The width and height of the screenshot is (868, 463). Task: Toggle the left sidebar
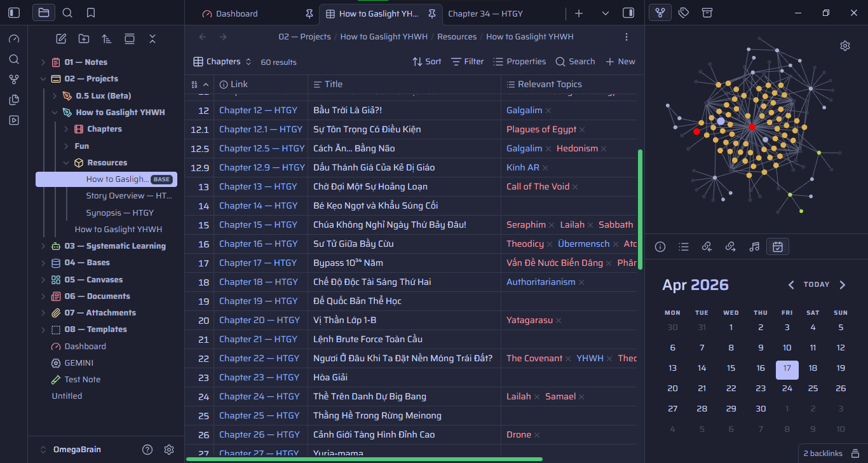click(x=14, y=13)
